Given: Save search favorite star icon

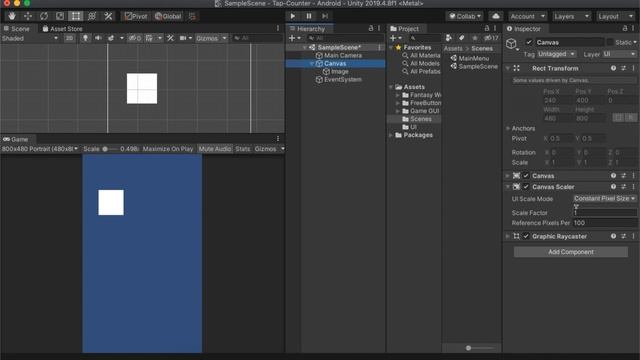Looking at the screenshot, I should [474, 38].
